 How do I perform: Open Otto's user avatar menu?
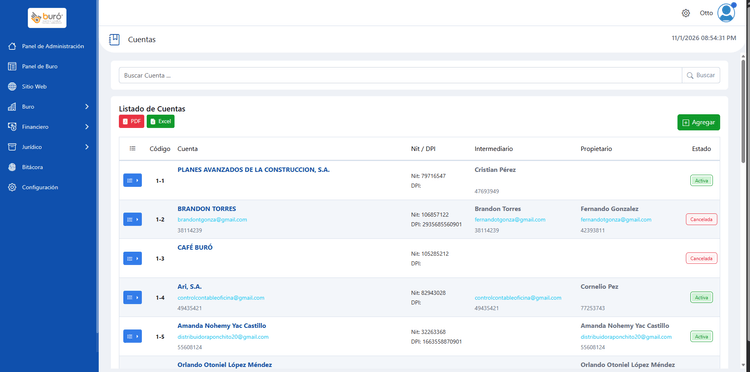(726, 13)
